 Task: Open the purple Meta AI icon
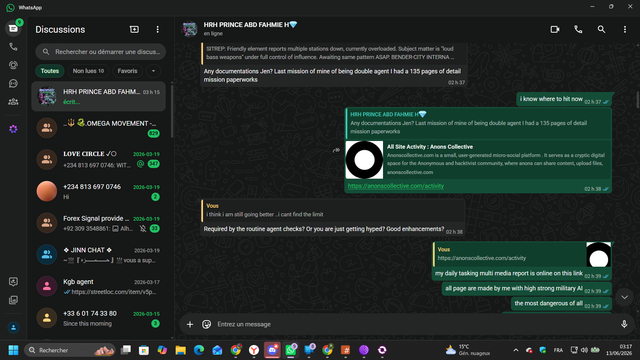pos(13,129)
